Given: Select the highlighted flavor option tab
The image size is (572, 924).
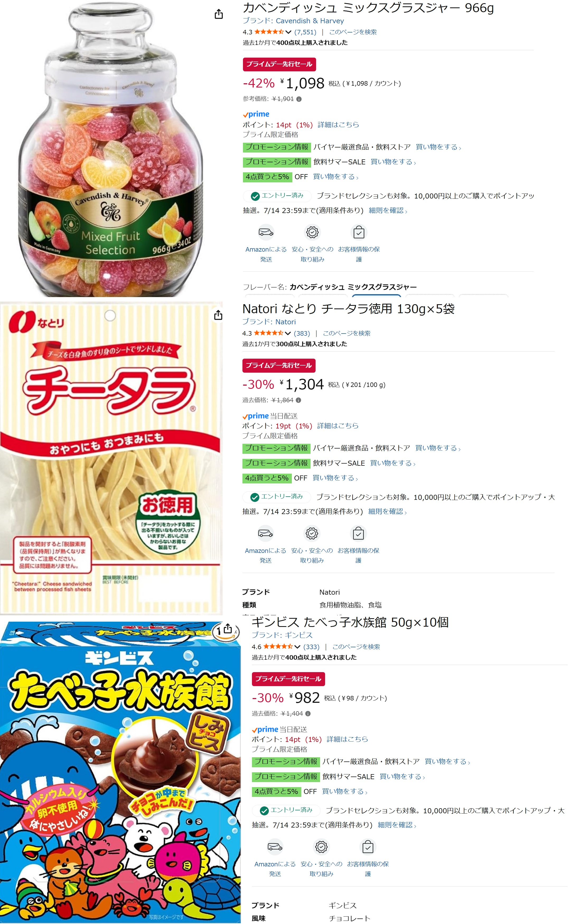Looking at the screenshot, I should (x=376, y=295).
